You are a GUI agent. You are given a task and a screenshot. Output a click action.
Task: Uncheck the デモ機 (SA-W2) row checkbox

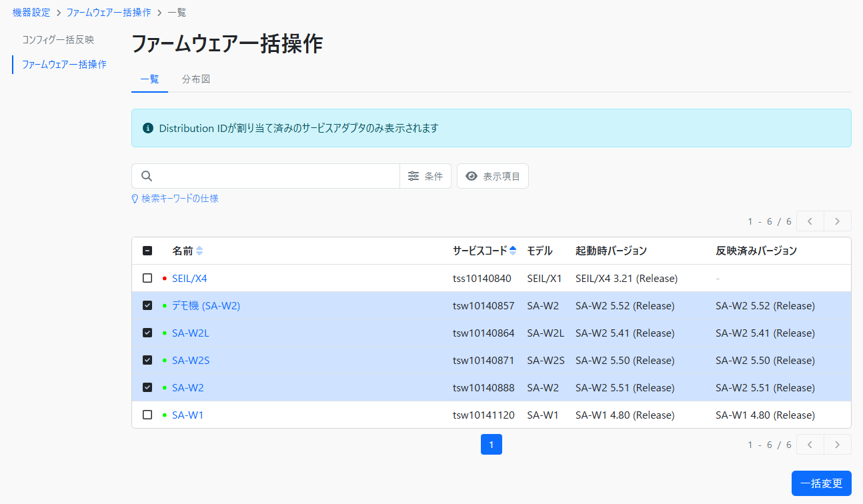[x=147, y=305]
